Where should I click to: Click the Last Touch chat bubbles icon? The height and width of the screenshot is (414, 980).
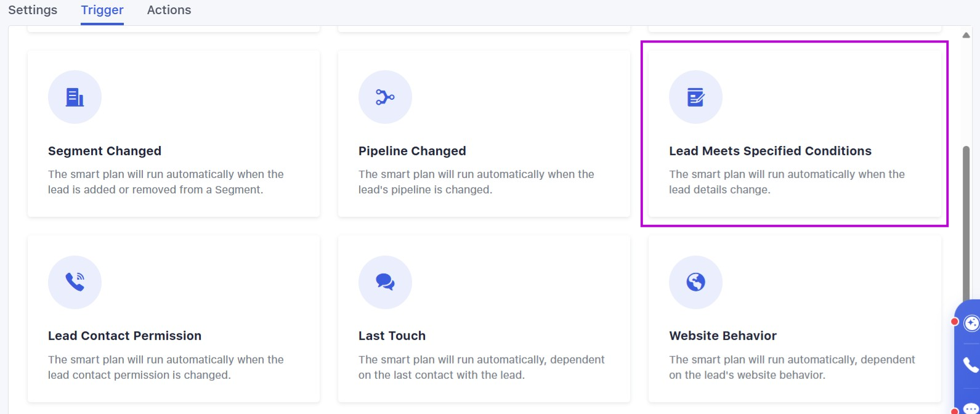[x=385, y=282]
